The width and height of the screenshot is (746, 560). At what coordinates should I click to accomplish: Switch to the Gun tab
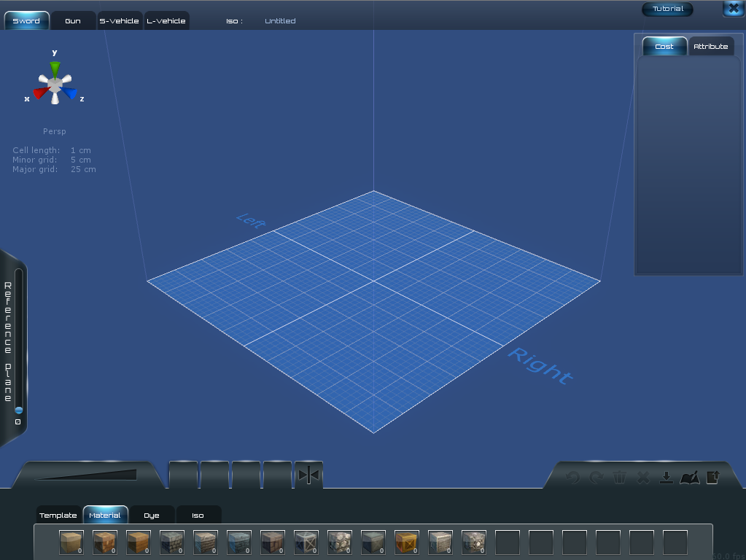pos(73,21)
